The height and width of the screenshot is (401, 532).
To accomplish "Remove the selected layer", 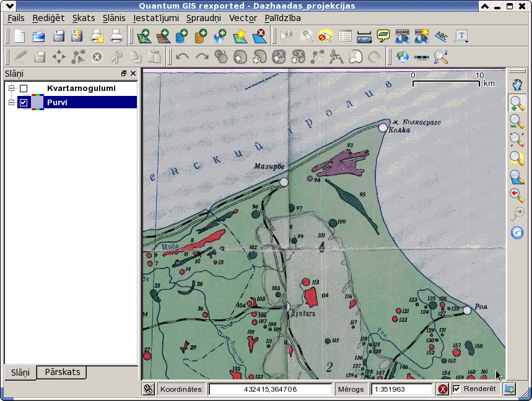I will 259,36.
